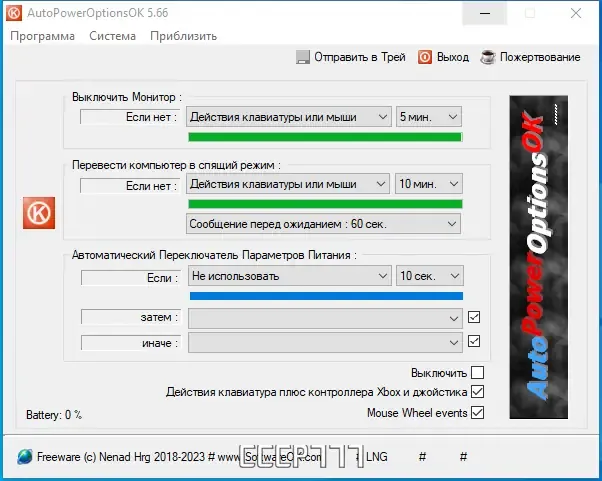Open the 10 мин. sleep timeout dropdown
This screenshot has height=481, width=602.
428,184
